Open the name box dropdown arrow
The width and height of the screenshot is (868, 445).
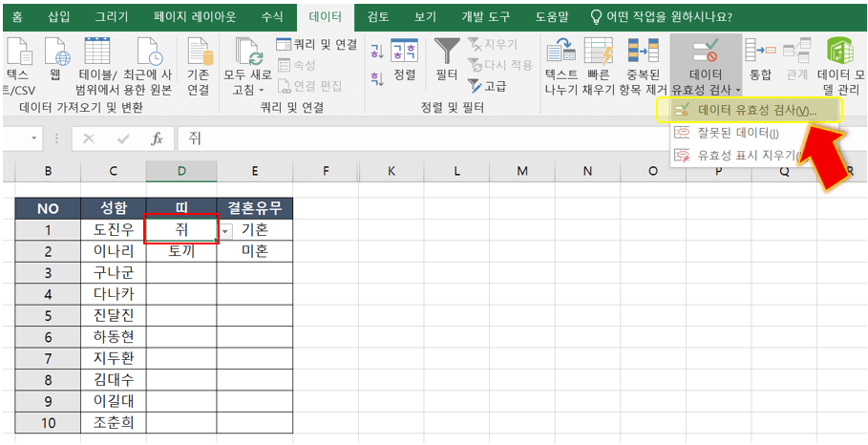tap(34, 138)
